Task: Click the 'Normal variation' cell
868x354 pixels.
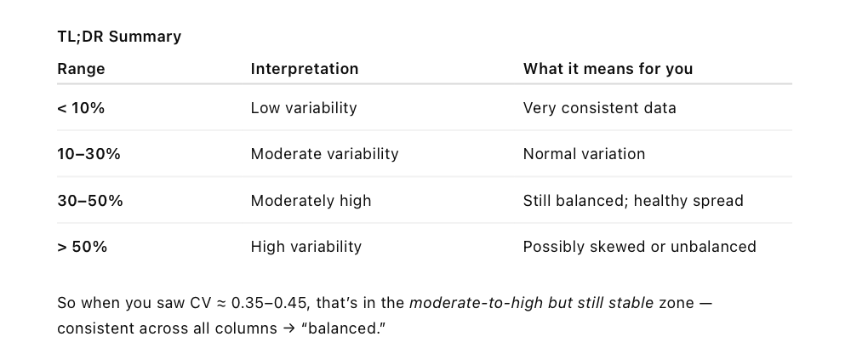Action: tap(584, 154)
